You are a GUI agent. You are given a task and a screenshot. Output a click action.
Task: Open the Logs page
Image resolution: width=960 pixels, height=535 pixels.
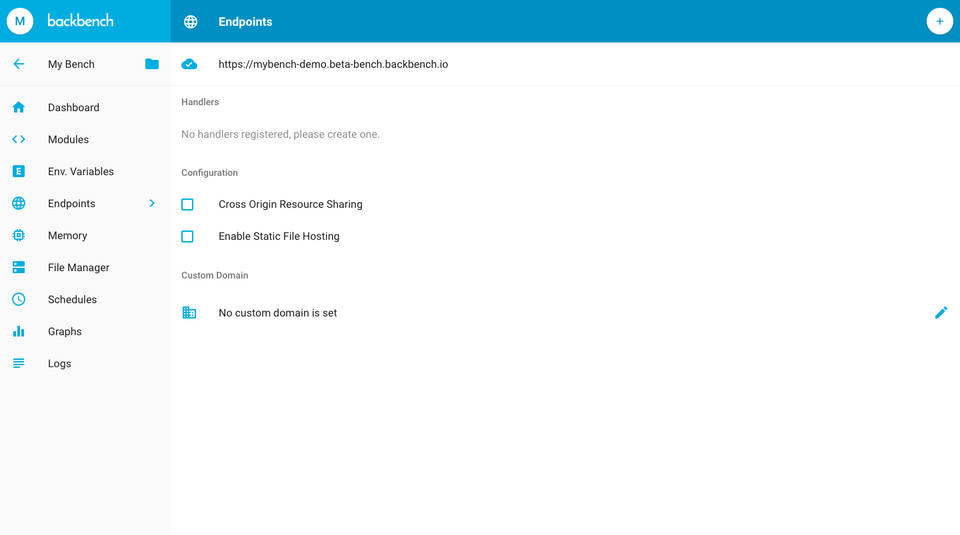[x=59, y=363]
